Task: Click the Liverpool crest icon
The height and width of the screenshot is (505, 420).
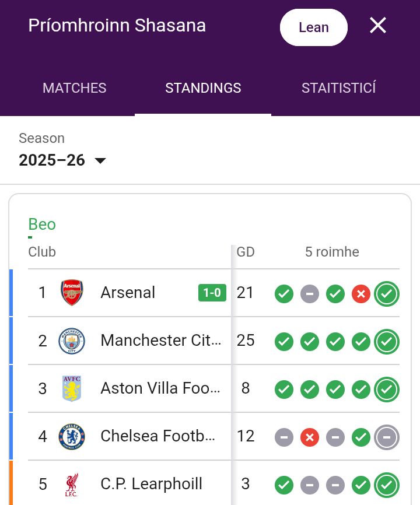Action: point(72,484)
